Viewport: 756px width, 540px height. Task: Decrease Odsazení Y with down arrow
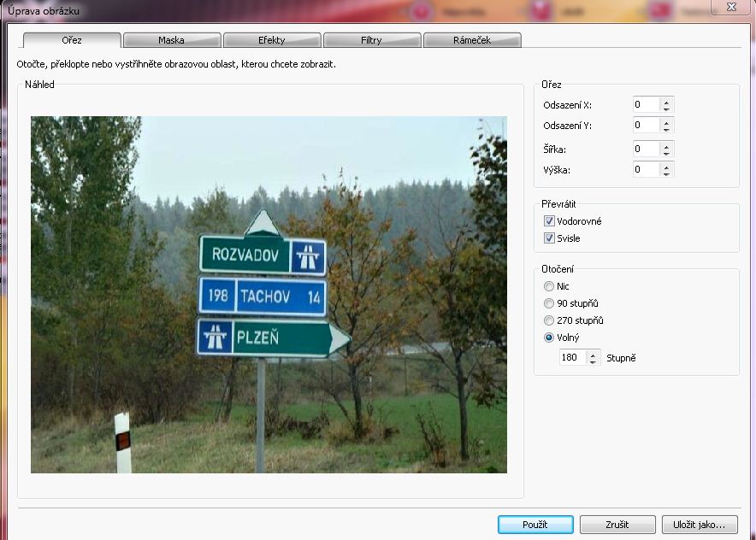pyautogui.click(x=667, y=130)
